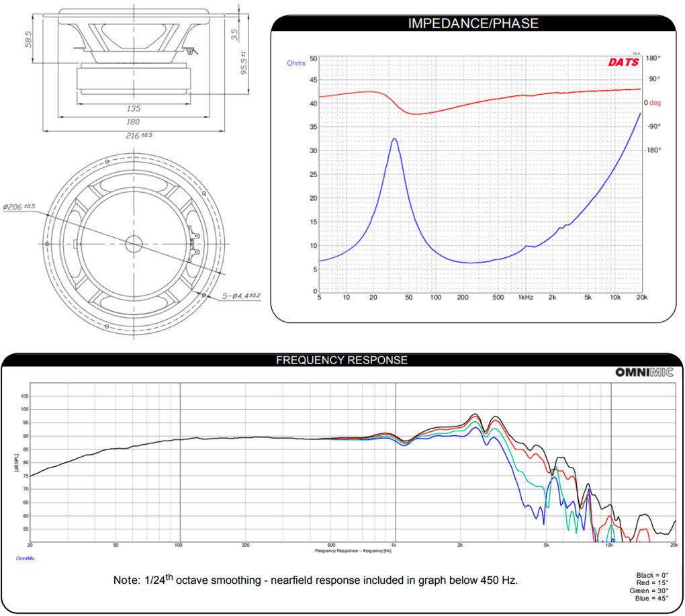Click the 'Red = 15°' legend entry
Viewport: 685px width, 616px height.
pos(652,583)
